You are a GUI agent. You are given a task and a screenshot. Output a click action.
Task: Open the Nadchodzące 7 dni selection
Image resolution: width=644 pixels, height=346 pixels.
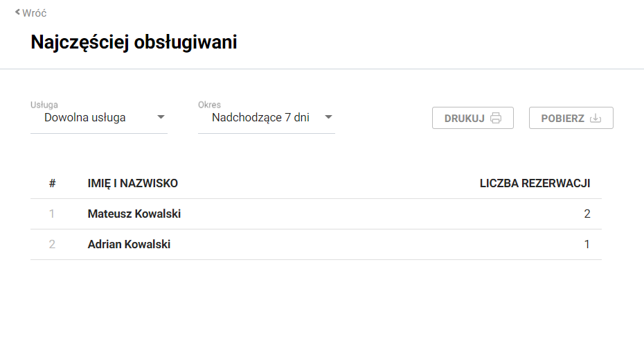260,118
